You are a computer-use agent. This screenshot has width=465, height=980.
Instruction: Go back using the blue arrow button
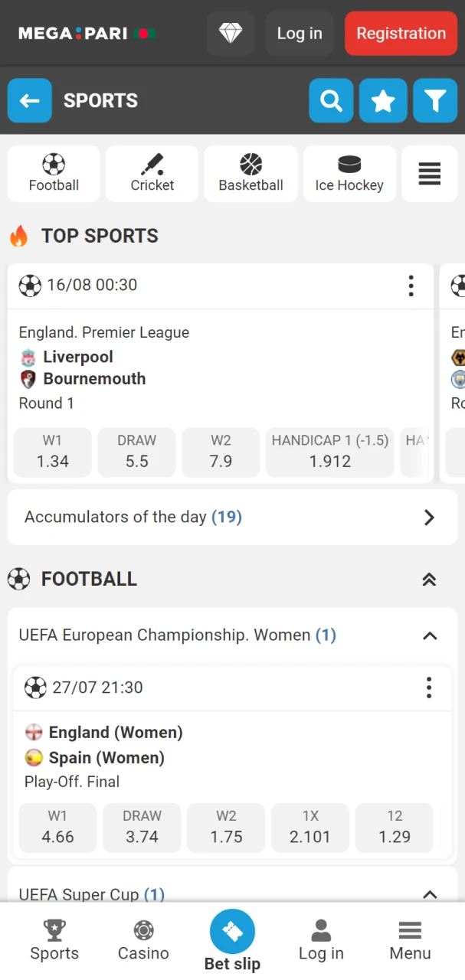(30, 100)
